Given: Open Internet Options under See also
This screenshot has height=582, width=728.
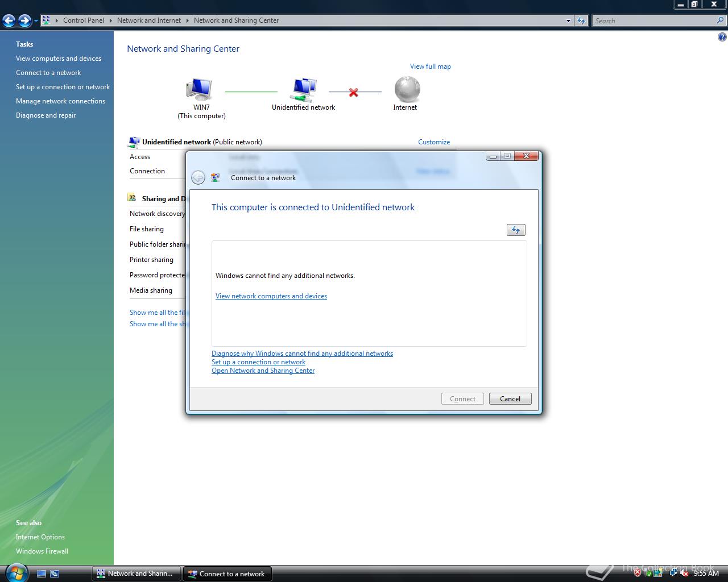Looking at the screenshot, I should point(40,537).
